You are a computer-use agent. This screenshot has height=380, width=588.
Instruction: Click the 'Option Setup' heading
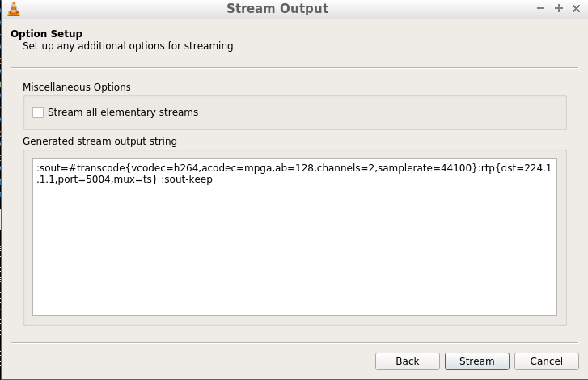pyautogui.click(x=46, y=33)
